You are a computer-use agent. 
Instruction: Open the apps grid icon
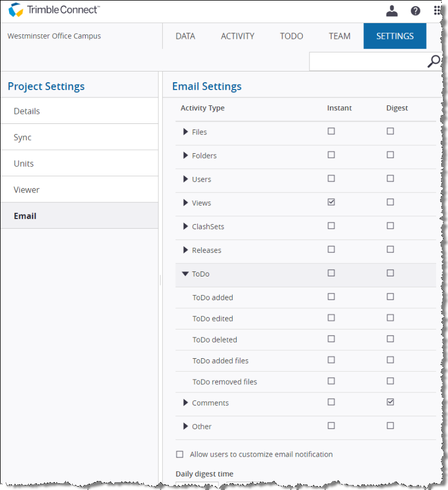coord(438,11)
